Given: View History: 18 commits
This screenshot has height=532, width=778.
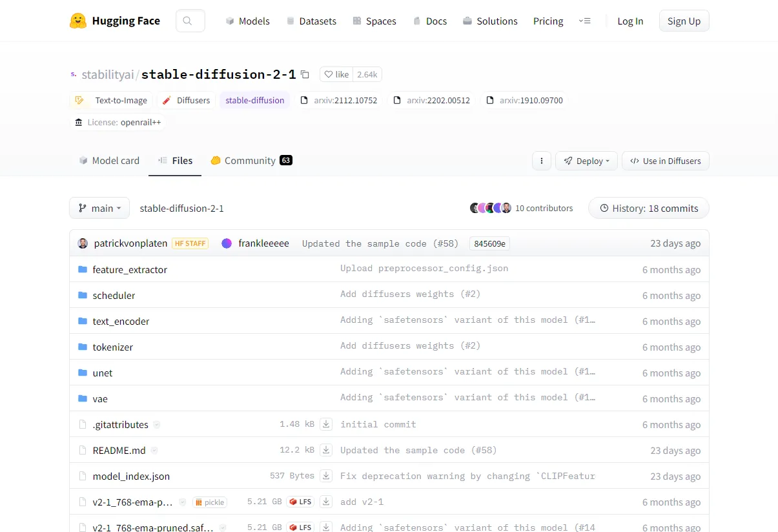Looking at the screenshot, I should click(648, 208).
